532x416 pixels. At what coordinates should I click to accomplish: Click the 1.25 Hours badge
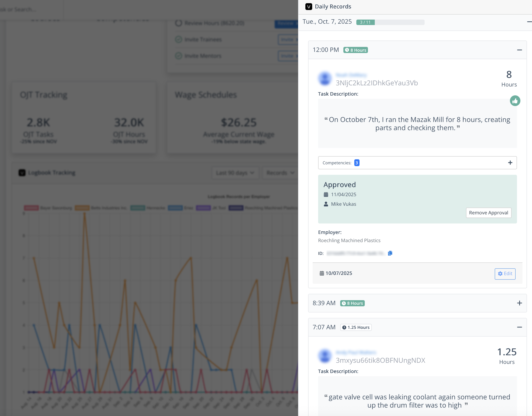click(x=355, y=327)
